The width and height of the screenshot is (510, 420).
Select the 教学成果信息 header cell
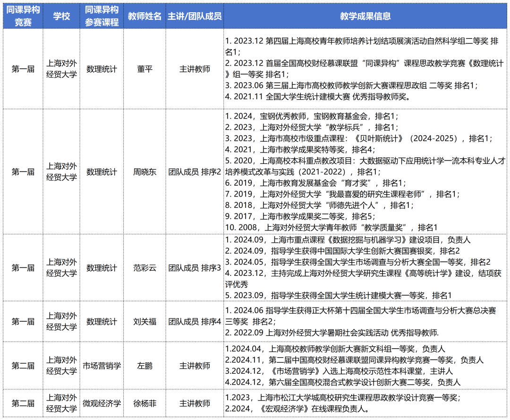[x=365, y=16]
